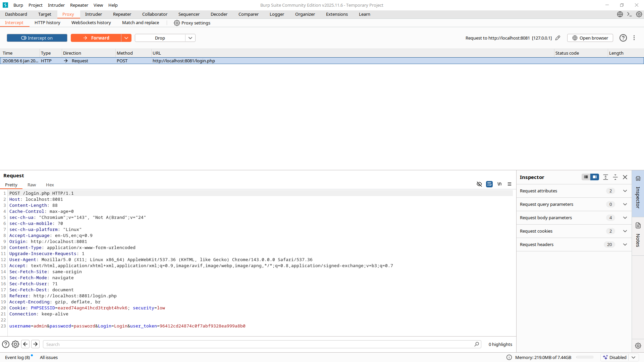Open the hamburger menu in the request editor
Viewport: 644px width, 362px height.
click(509, 184)
